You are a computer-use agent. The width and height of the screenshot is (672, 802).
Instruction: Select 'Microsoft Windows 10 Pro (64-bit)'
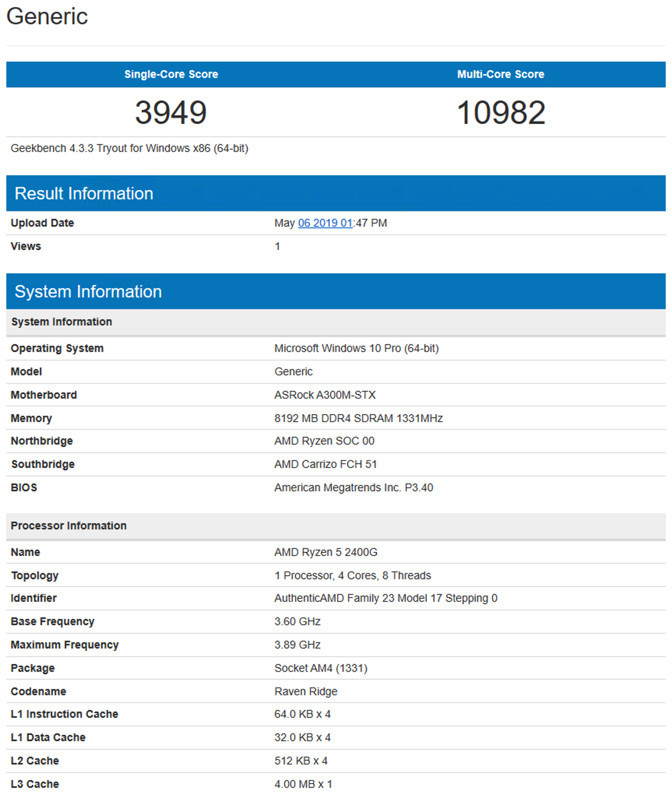tap(357, 348)
